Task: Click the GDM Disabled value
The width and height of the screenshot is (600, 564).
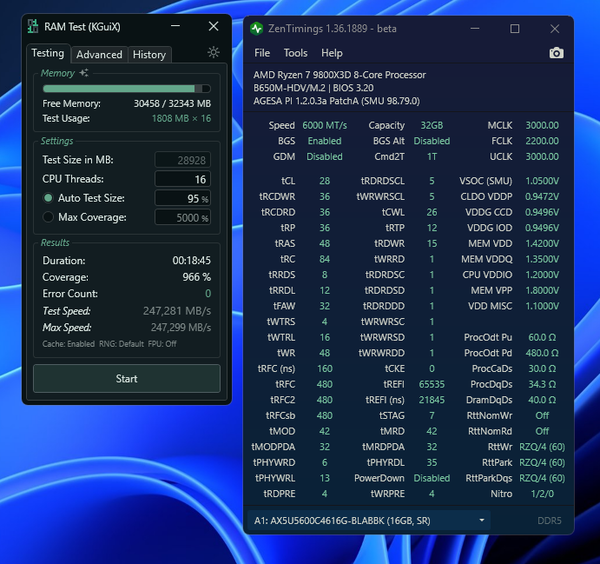Action: tap(324, 157)
